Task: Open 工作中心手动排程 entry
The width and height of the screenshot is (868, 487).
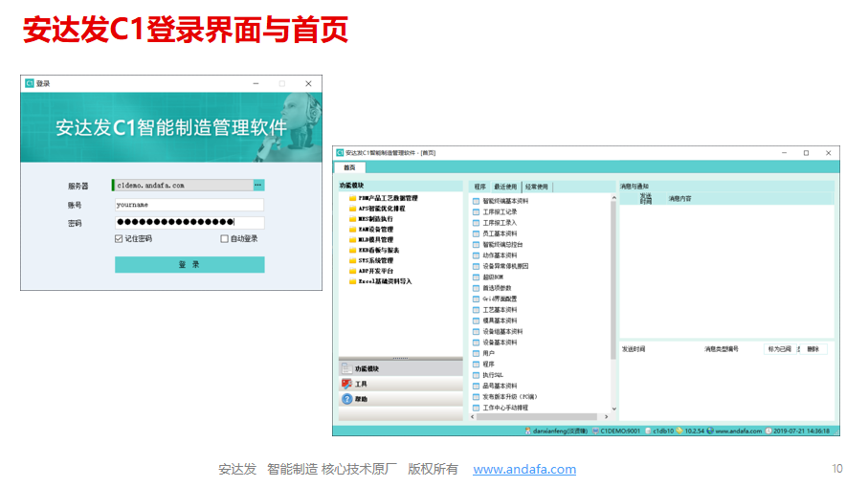Action: [x=501, y=408]
